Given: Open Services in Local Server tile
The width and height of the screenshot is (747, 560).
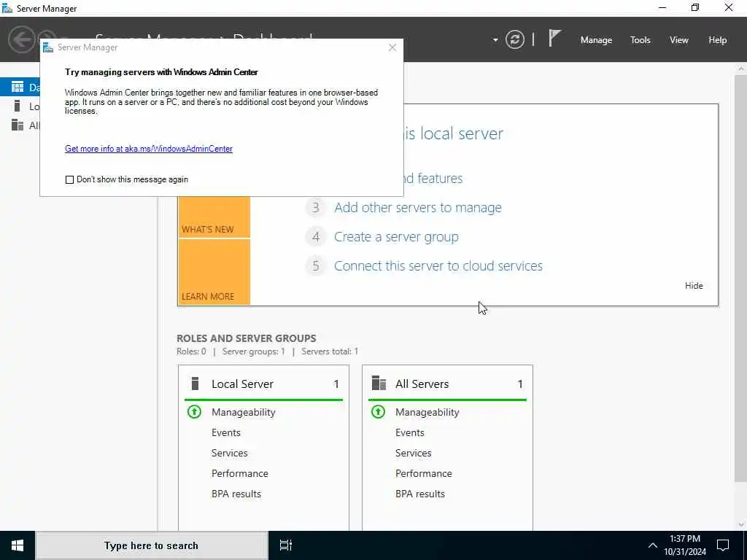Looking at the screenshot, I should pyautogui.click(x=229, y=453).
